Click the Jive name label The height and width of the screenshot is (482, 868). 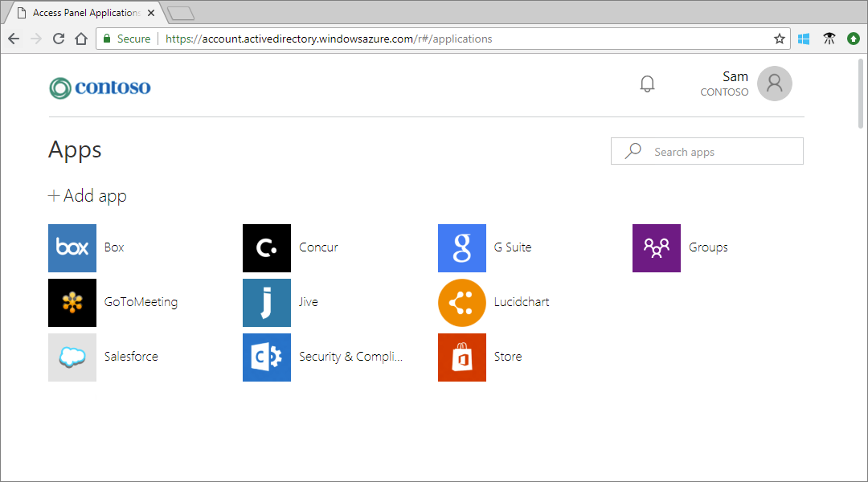click(x=309, y=302)
